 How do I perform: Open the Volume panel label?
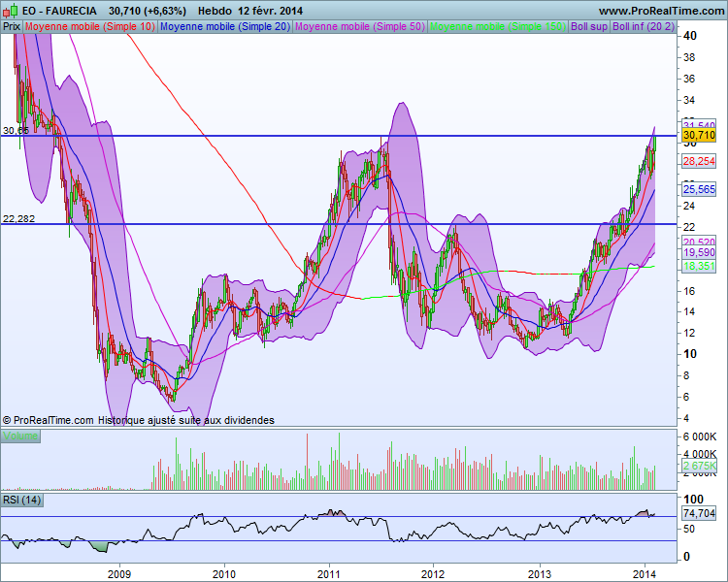tap(20, 436)
